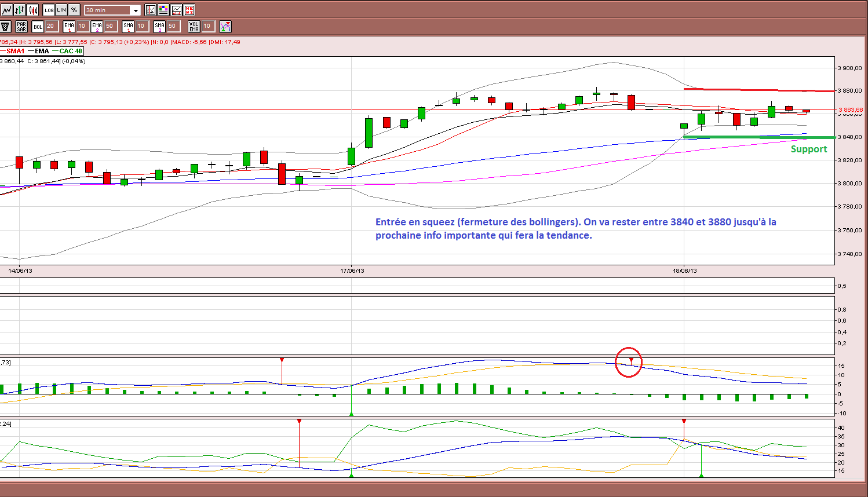The width and height of the screenshot is (868, 497).
Task: Open the NEWS icon
Action: (x=189, y=10)
